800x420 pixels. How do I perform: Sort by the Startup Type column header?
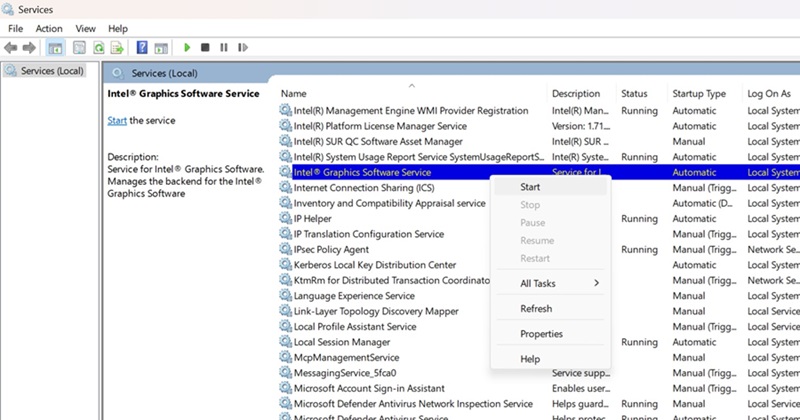pyautogui.click(x=699, y=94)
